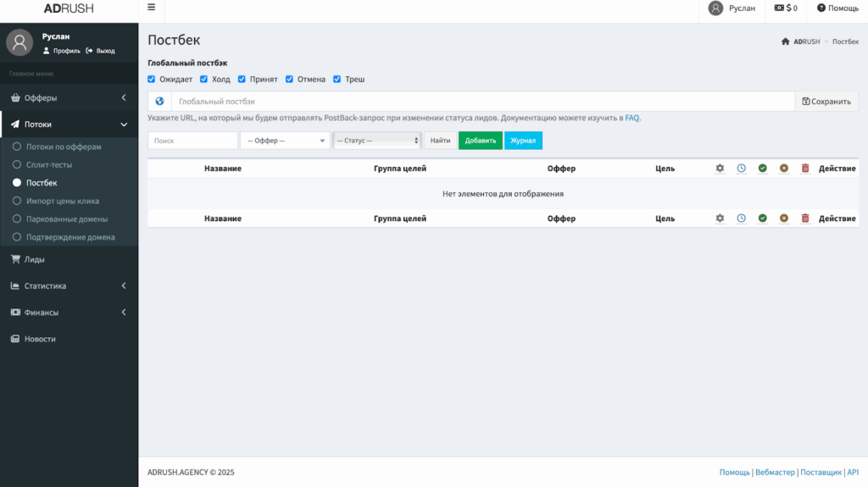This screenshot has width=868, height=487.
Task: Open the Оффер dropdown filter
Action: (x=285, y=141)
